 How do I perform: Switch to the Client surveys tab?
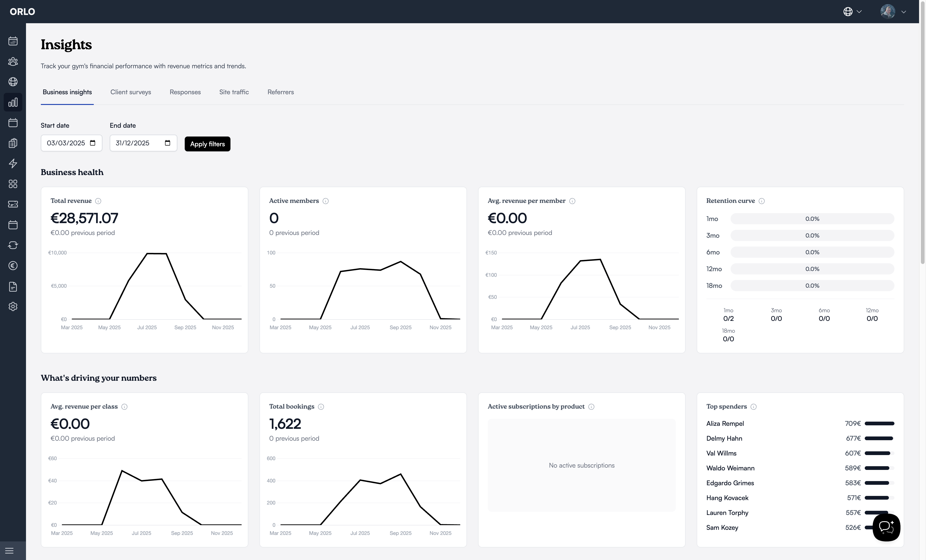click(x=130, y=92)
